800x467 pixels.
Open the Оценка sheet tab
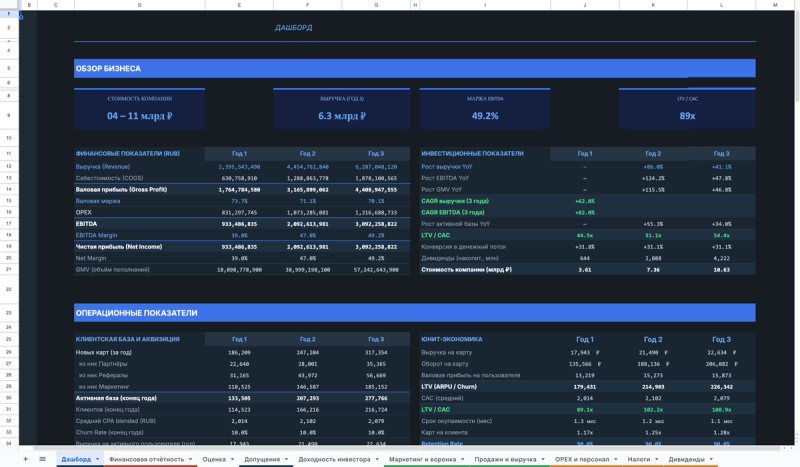coord(214,459)
